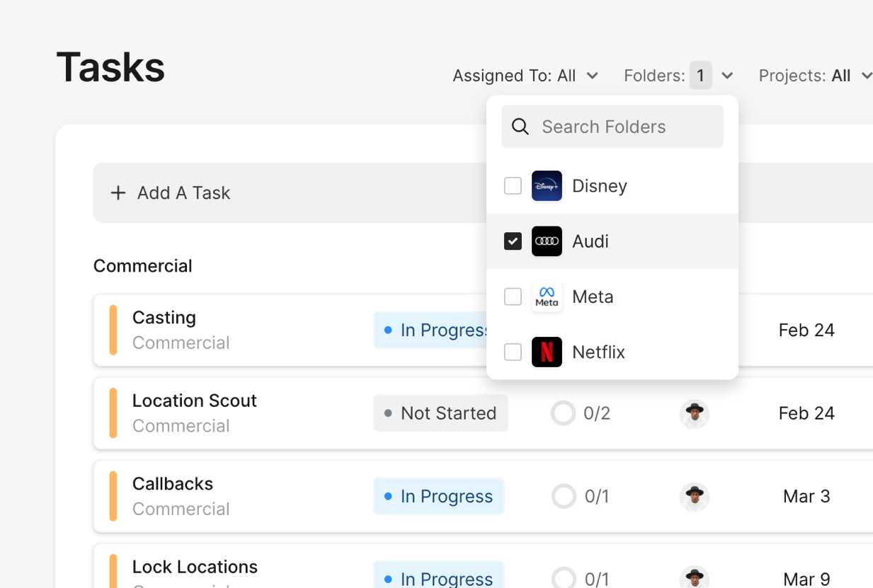
Task: Click the assignee avatar on Callbacks row
Action: [x=694, y=497]
